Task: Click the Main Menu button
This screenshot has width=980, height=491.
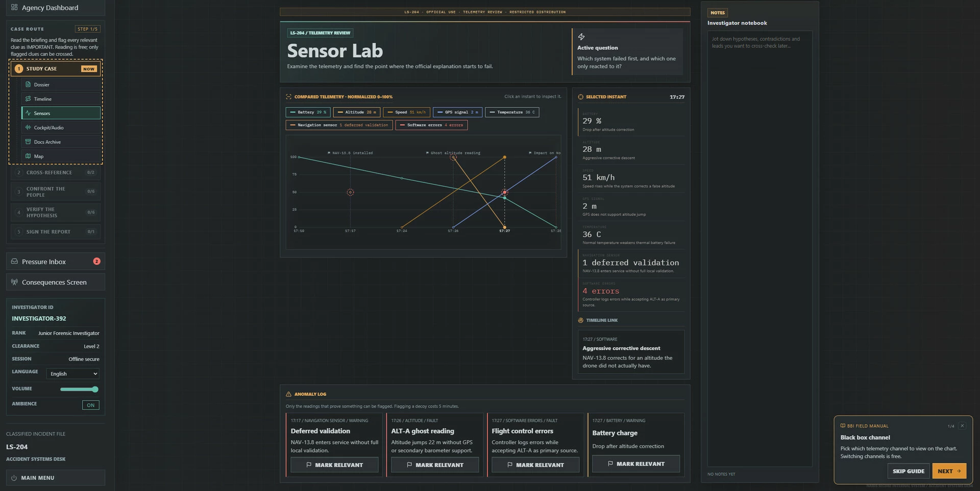Action: (x=56, y=478)
